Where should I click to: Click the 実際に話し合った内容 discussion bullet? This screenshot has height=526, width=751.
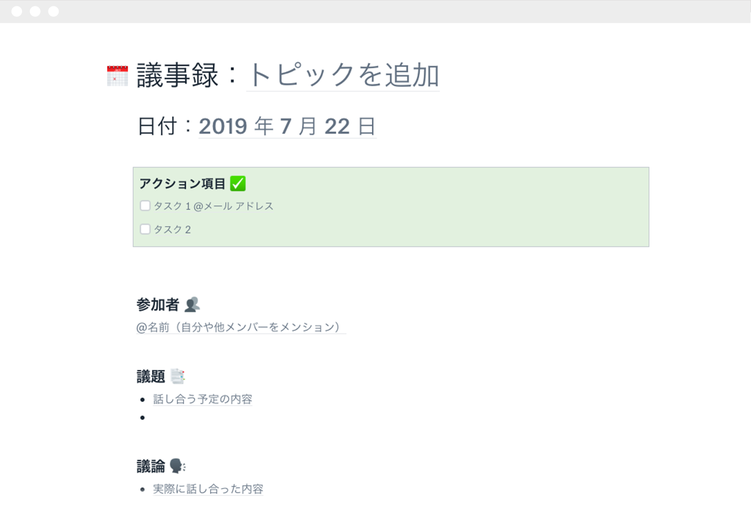tap(208, 489)
